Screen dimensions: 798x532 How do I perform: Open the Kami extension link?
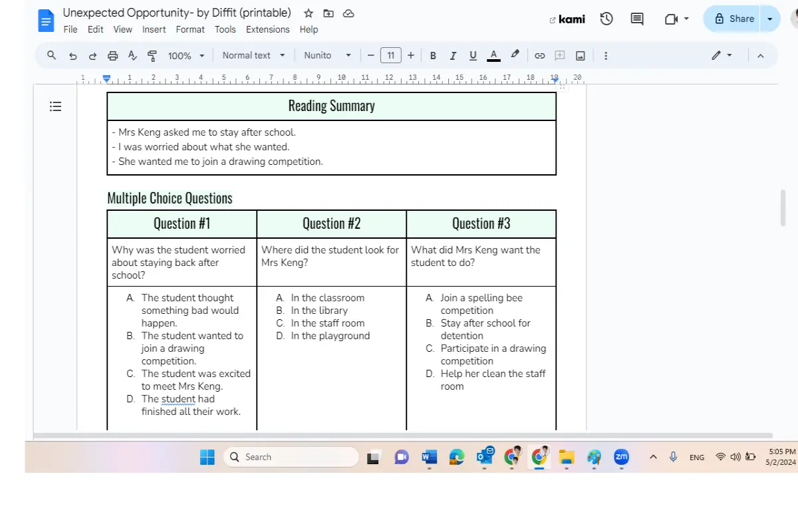pos(567,19)
